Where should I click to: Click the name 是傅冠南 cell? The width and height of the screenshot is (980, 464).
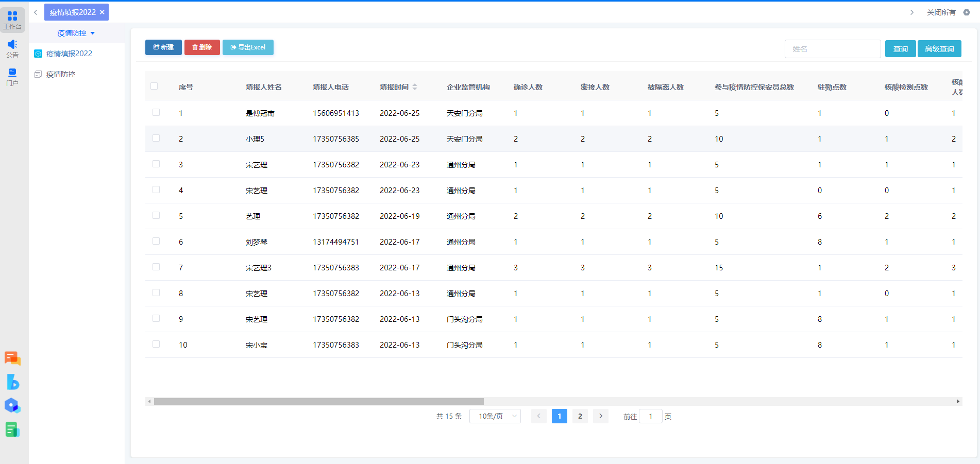coord(260,113)
